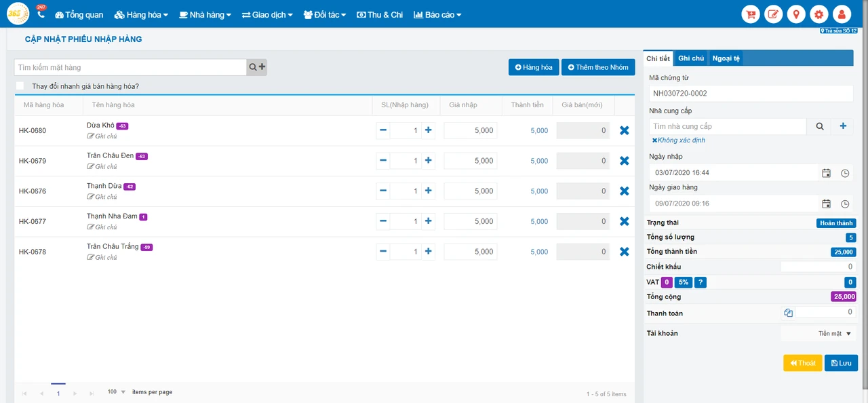This screenshot has width=868, height=403.
Task: Go to last page in pagination
Action: pos(92,393)
